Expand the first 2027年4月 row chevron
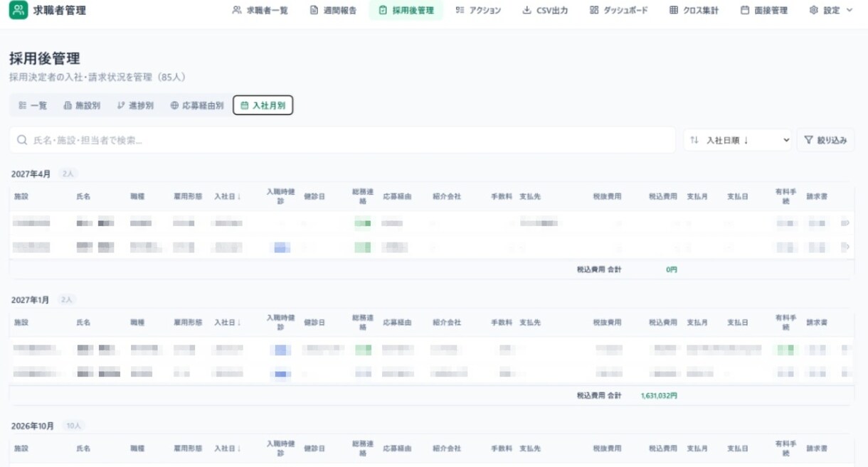Image resolution: width=868 pixels, height=467 pixels. [x=846, y=223]
